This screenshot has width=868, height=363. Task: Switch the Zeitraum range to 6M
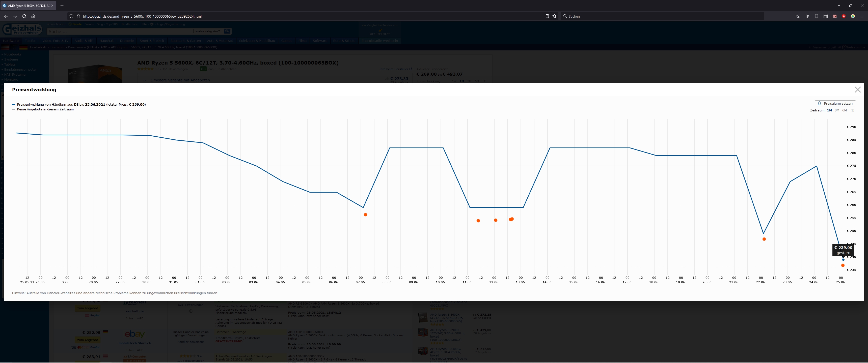(x=845, y=110)
